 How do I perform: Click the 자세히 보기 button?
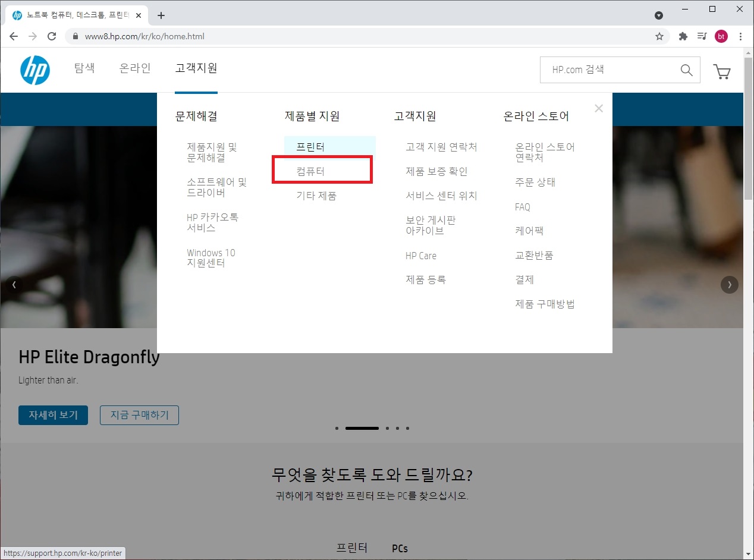coord(53,415)
